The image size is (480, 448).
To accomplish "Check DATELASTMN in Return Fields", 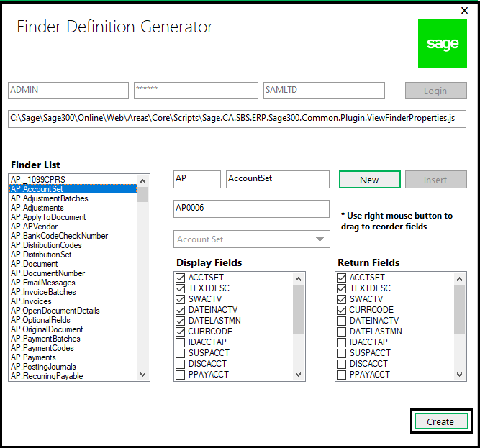I will (x=341, y=332).
